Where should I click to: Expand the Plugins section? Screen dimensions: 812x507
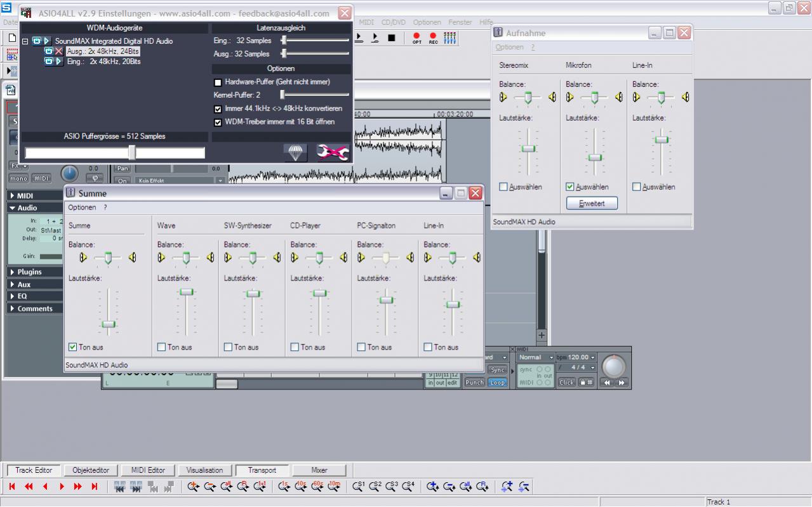[x=12, y=272]
